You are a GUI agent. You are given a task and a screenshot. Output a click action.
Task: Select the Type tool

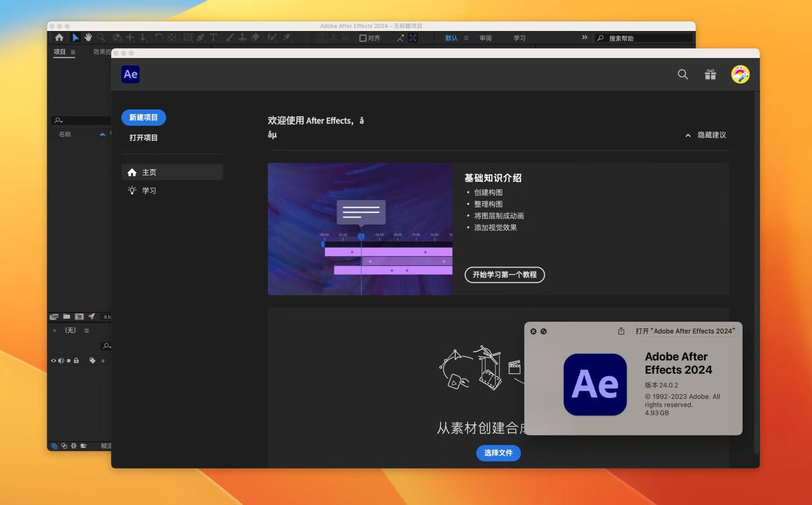click(214, 38)
